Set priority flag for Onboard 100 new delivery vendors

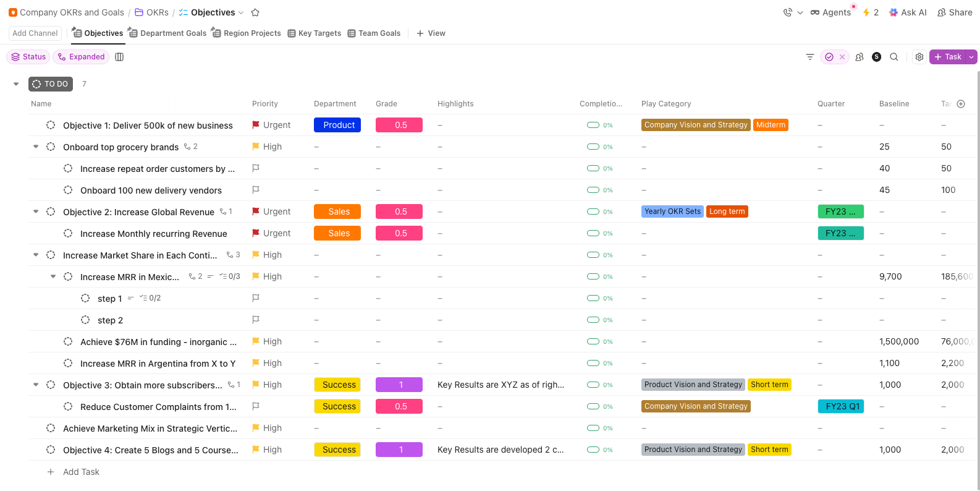(x=256, y=190)
